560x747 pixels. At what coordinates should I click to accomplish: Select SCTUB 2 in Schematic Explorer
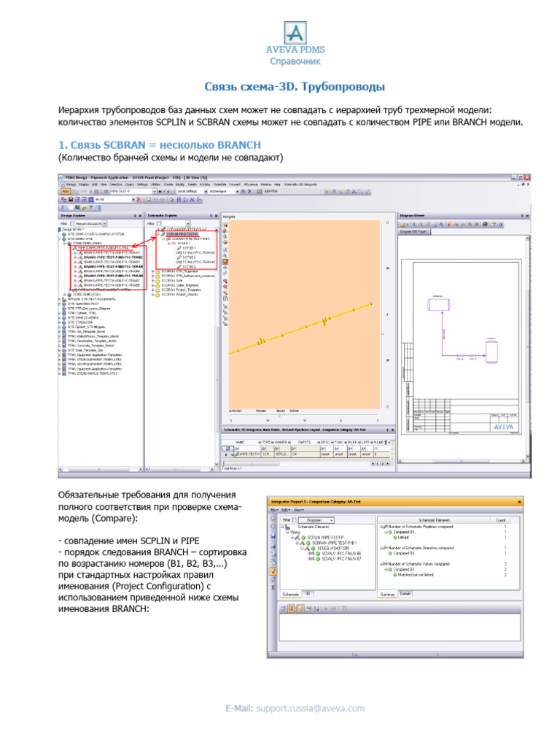click(x=189, y=258)
